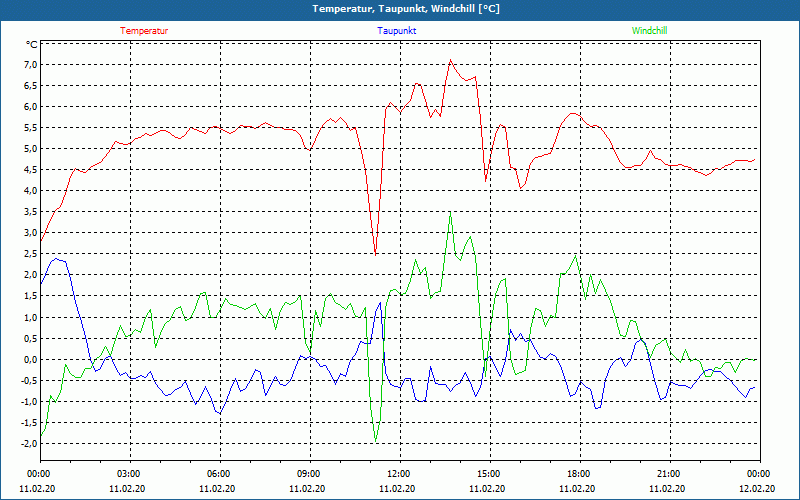The width and height of the screenshot is (800, 500).
Task: Click the -2,0 y-axis value
Action: pos(29,443)
